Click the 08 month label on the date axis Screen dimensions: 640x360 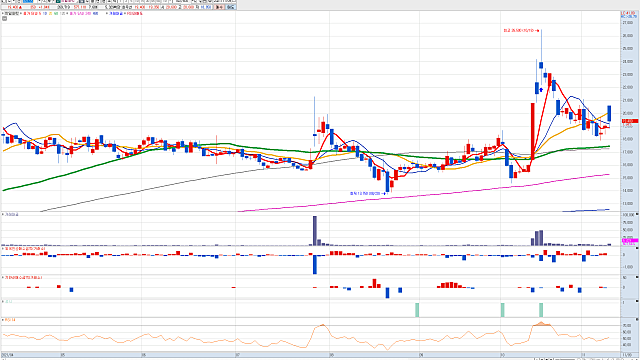(332, 355)
